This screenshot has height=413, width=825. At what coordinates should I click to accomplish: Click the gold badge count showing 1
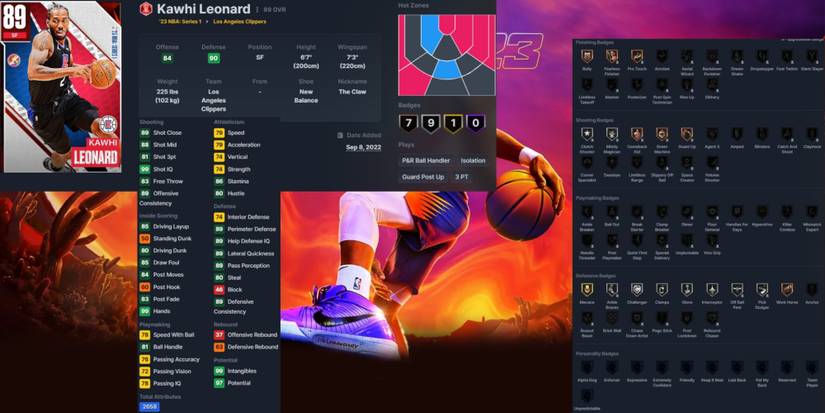click(x=454, y=123)
